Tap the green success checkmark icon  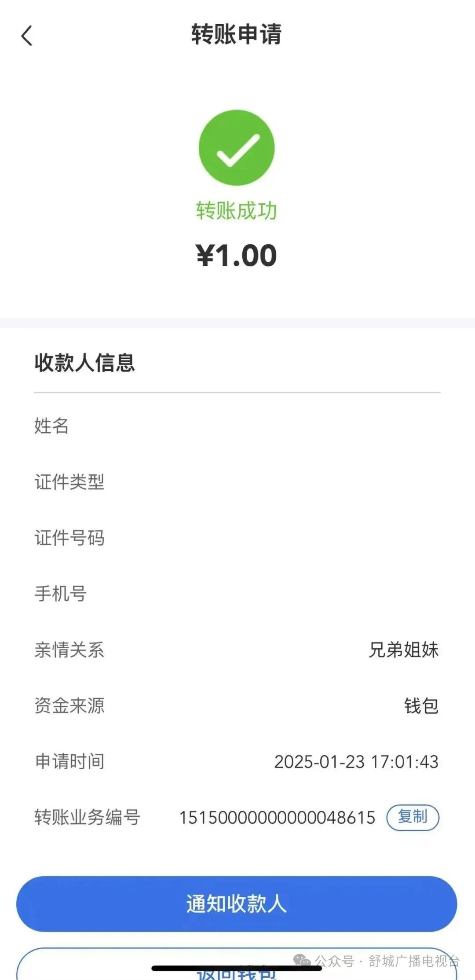click(237, 148)
